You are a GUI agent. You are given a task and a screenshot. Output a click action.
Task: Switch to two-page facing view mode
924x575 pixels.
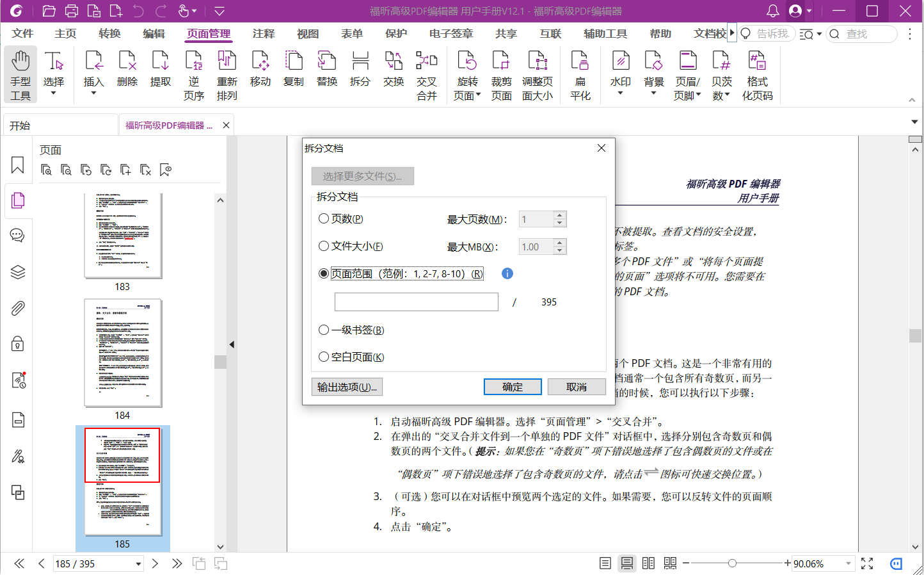coord(648,563)
